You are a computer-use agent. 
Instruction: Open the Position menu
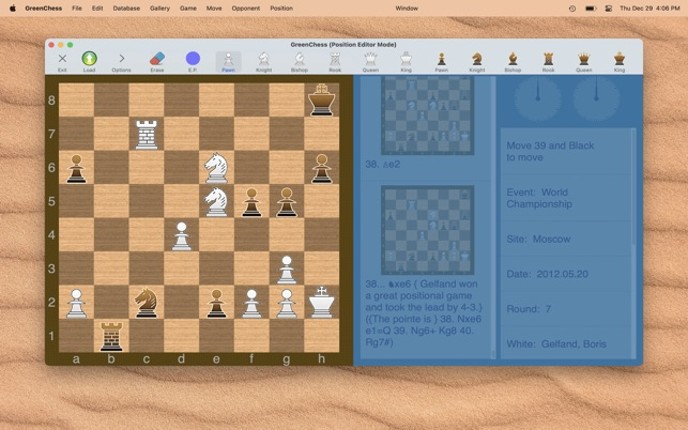click(x=281, y=8)
